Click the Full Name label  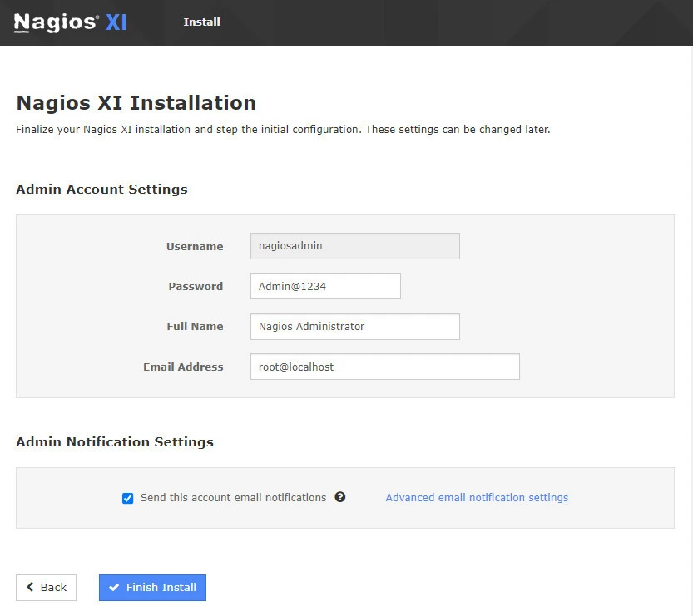[195, 327]
